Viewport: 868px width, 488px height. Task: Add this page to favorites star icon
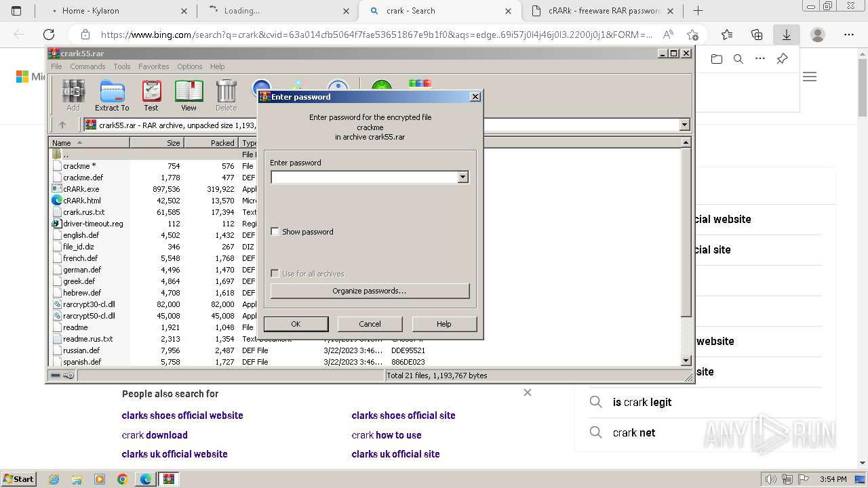tap(692, 35)
